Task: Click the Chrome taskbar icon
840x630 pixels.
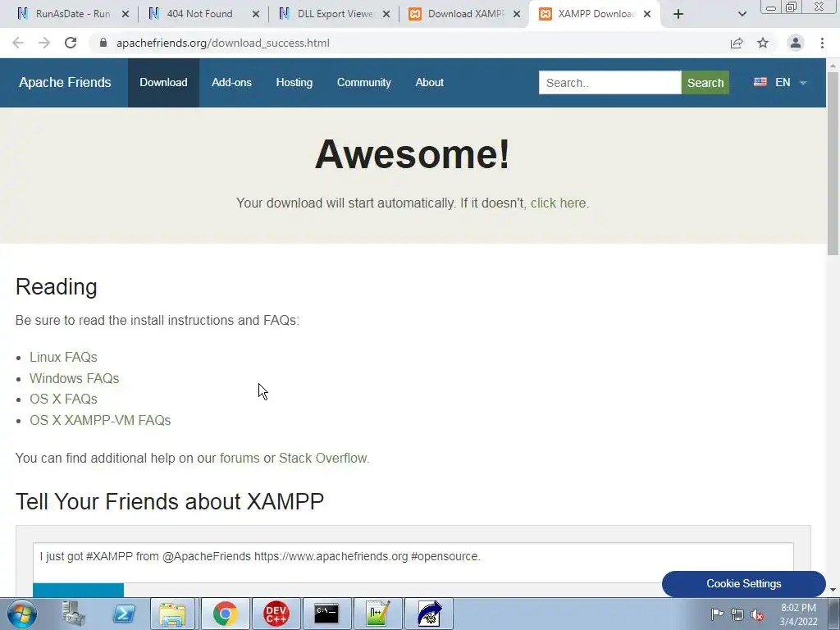Action: tap(226, 614)
